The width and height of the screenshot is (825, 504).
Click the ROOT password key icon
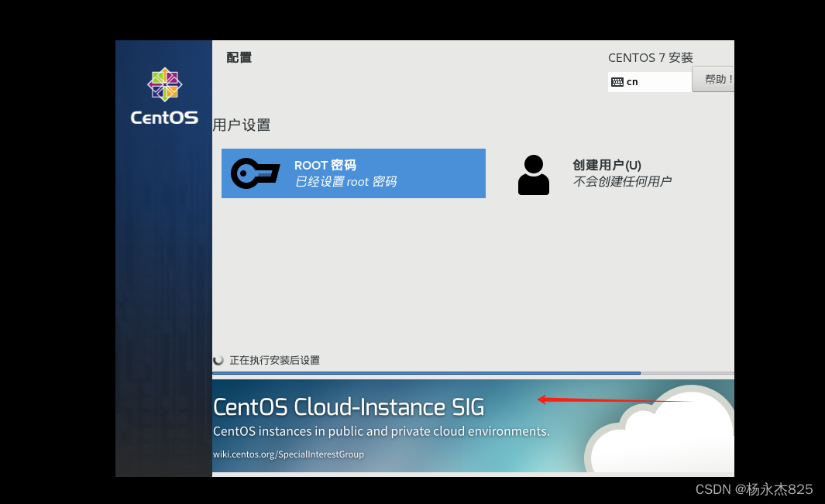(x=255, y=173)
